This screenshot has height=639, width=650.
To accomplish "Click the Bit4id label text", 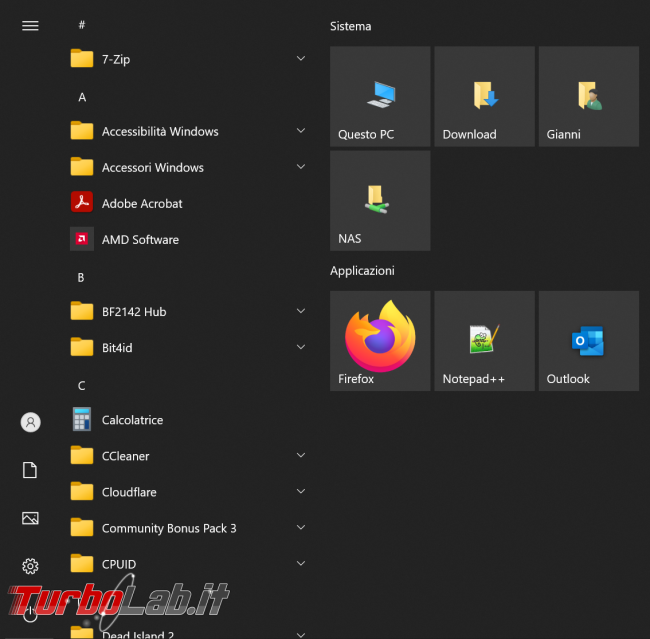I will [117, 348].
